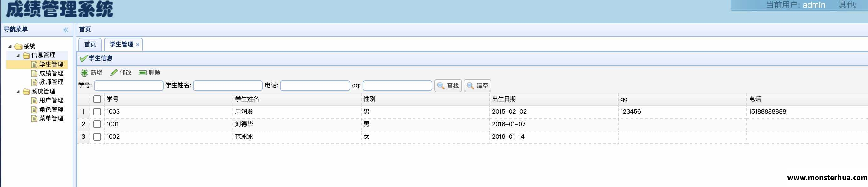Toggle the select-all checkbox in table header
The height and width of the screenshot is (187, 868).
pos(97,99)
